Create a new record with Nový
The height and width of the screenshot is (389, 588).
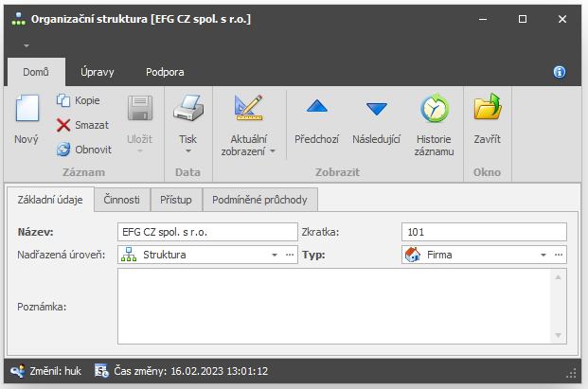pyautogui.click(x=27, y=119)
